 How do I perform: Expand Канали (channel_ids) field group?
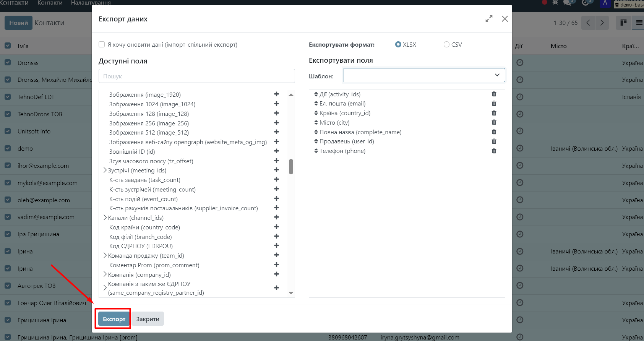pos(105,218)
